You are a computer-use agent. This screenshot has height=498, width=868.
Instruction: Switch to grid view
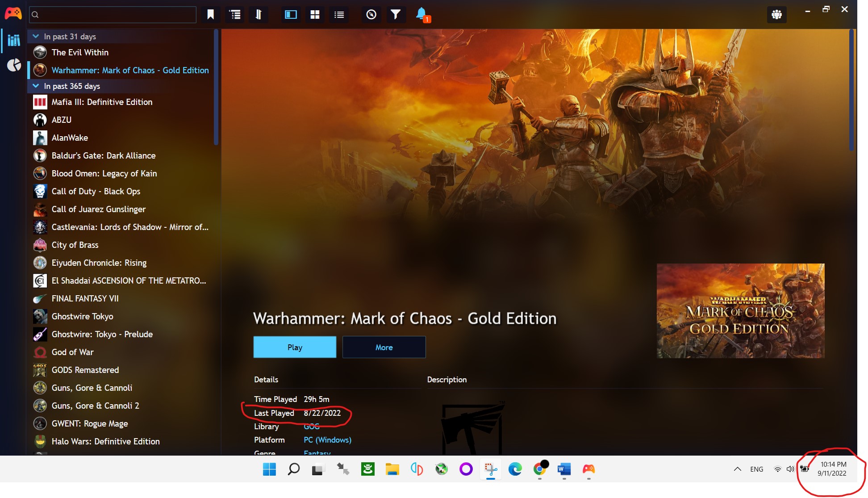[x=315, y=15]
